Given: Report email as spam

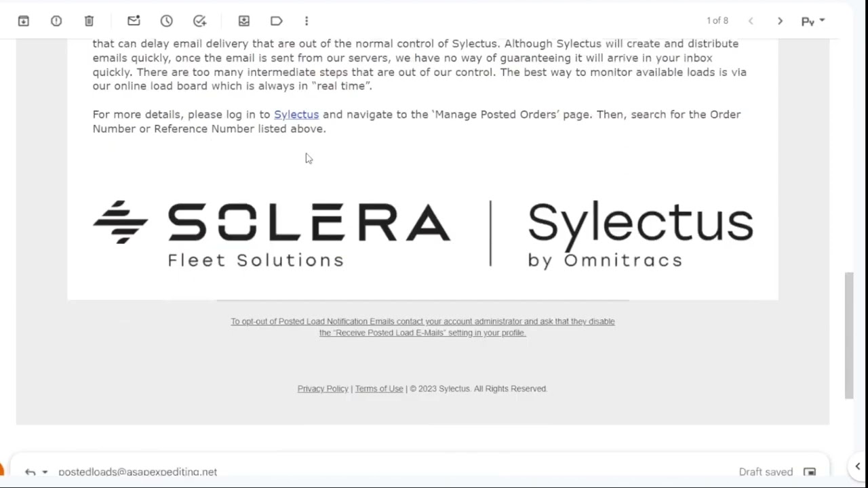Looking at the screenshot, I should tap(56, 21).
